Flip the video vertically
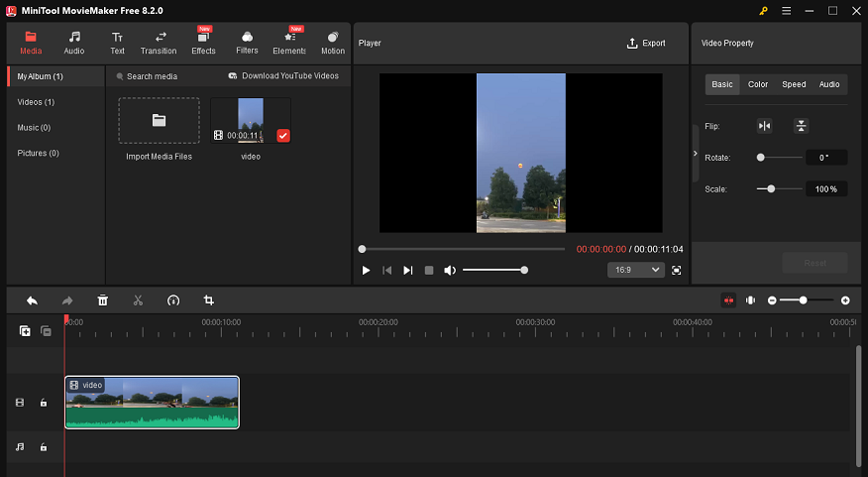 tap(801, 126)
